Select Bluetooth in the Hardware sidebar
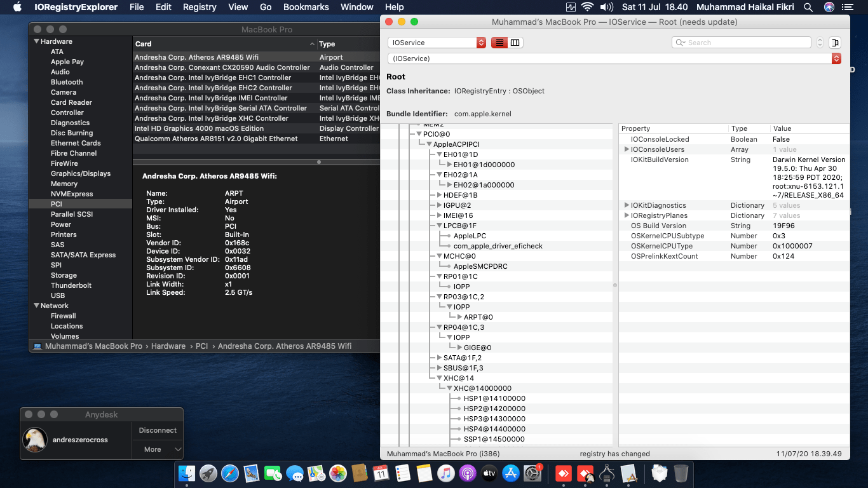The image size is (868, 488). [67, 82]
